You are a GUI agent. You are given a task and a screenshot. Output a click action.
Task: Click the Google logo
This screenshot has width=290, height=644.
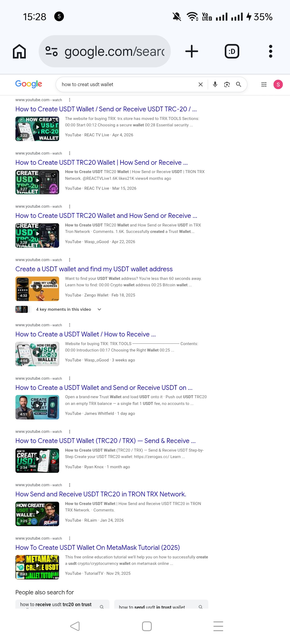click(29, 84)
